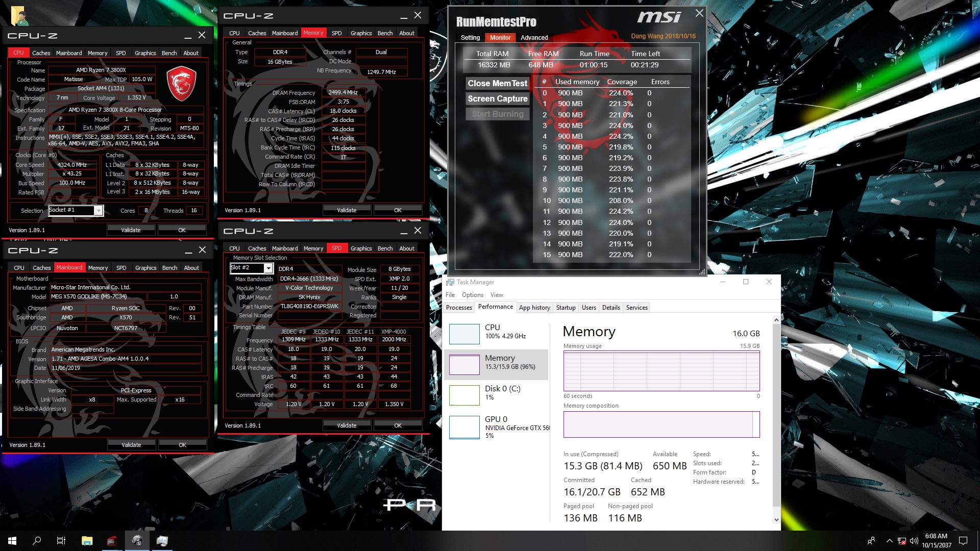This screenshot has height=551, width=980.
Task: Maximize the Task Manager window
Action: 746,282
